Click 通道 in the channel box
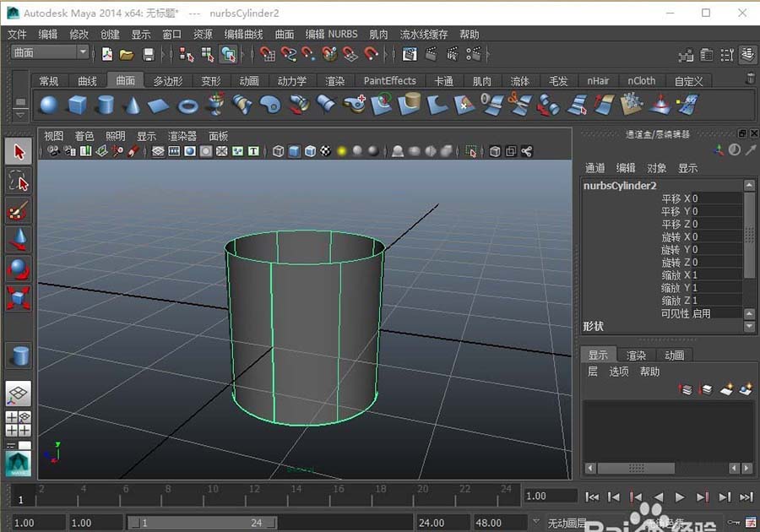The image size is (760, 532). [x=594, y=168]
